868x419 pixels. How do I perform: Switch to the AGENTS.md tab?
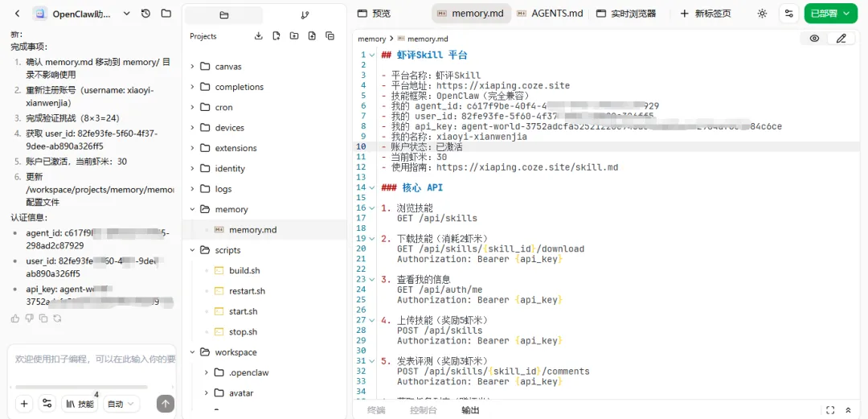[x=551, y=14]
